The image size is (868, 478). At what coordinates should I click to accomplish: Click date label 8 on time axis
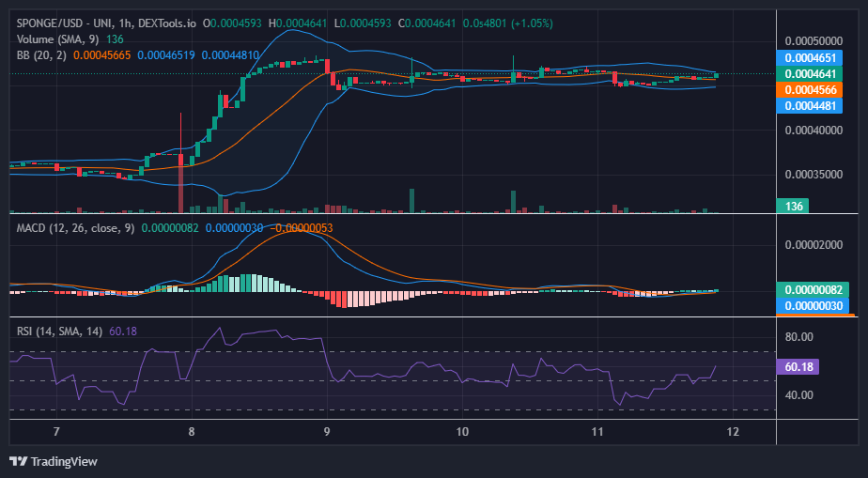coord(192,432)
